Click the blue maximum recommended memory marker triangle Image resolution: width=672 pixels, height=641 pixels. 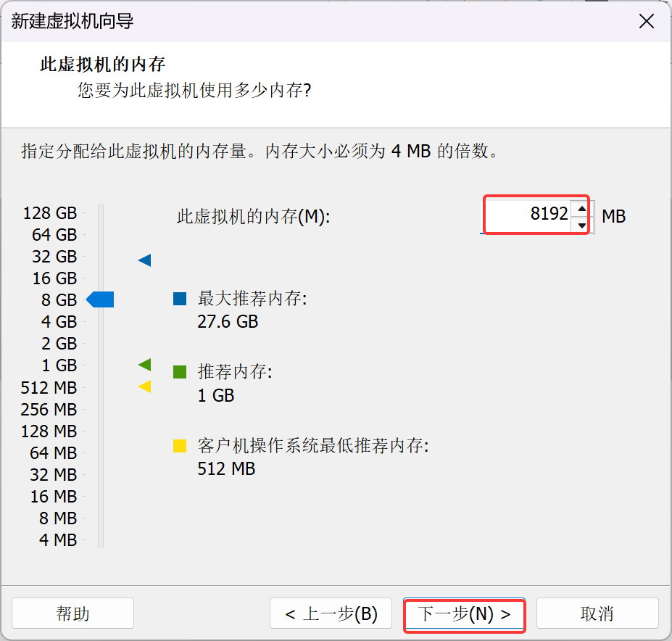145,260
